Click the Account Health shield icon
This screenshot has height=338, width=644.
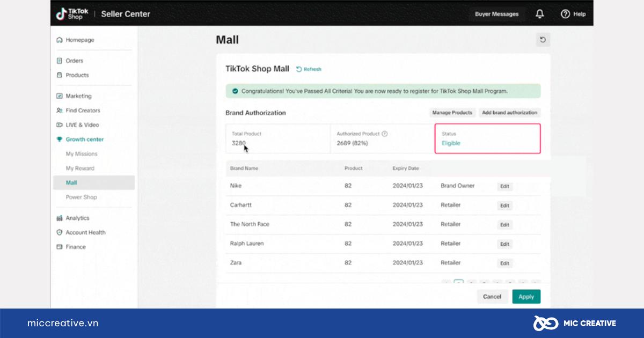click(60, 232)
